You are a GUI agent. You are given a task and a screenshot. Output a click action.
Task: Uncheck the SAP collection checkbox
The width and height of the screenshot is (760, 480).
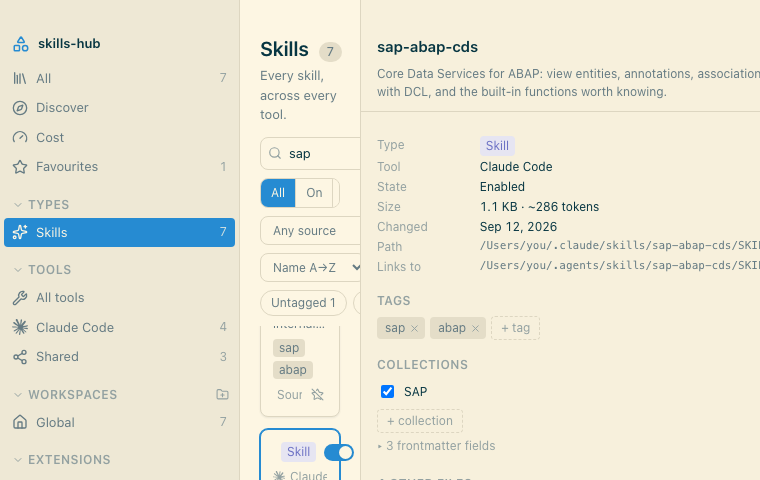click(387, 391)
